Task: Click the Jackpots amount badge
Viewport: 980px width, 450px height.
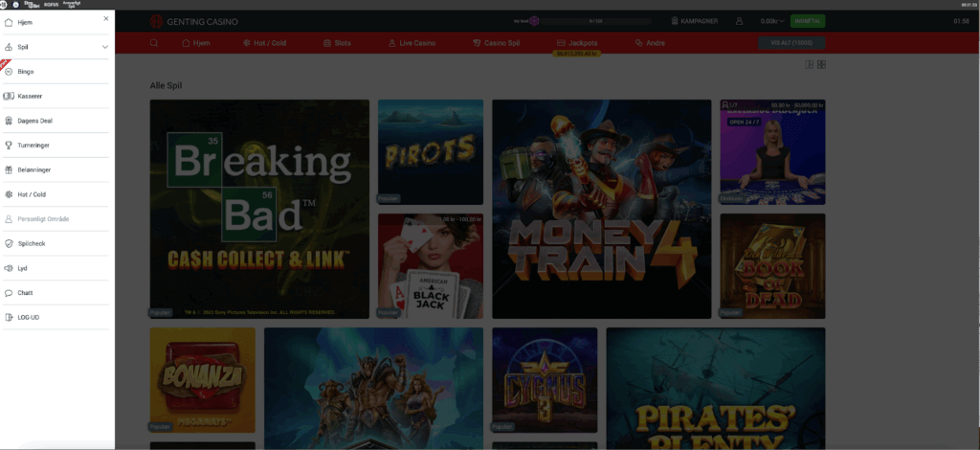Action: point(577,54)
